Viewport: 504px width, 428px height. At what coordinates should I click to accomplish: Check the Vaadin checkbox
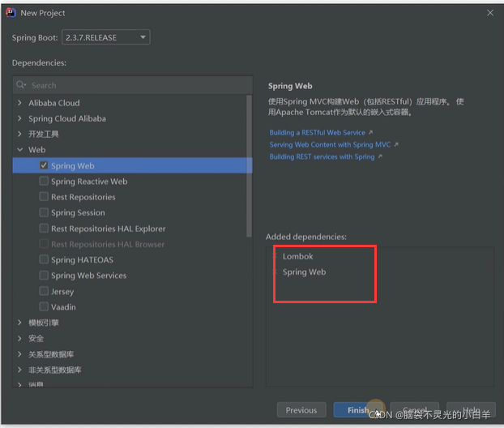(x=44, y=306)
